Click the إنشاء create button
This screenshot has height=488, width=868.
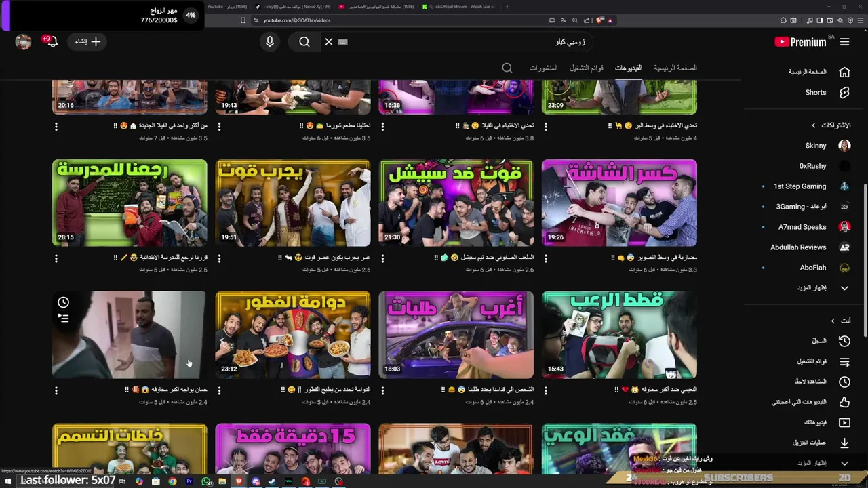(x=87, y=42)
